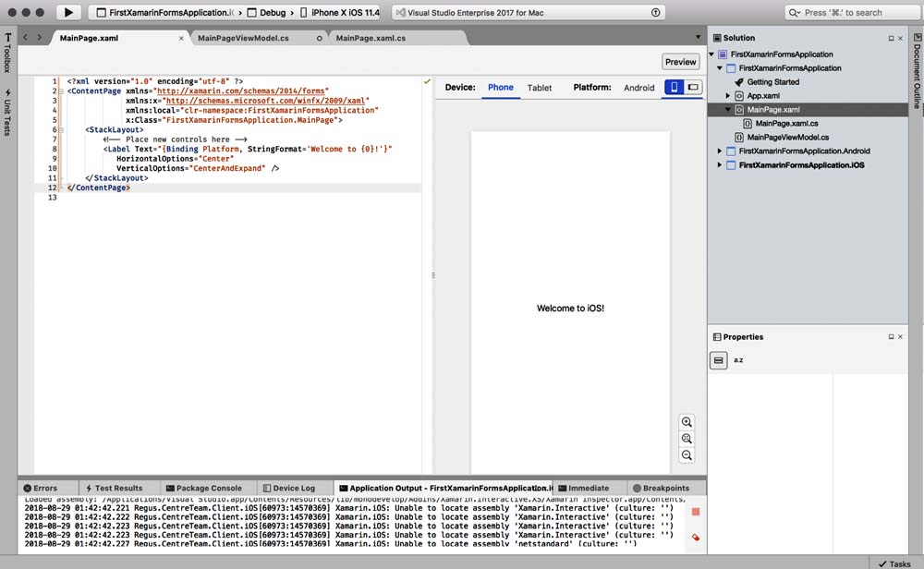Show properties grouped by category

(x=718, y=360)
